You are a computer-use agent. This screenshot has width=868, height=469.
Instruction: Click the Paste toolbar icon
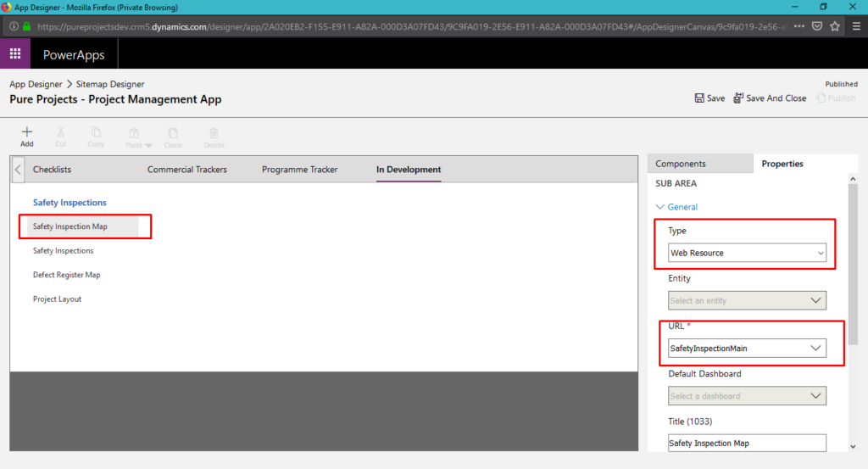(x=134, y=133)
